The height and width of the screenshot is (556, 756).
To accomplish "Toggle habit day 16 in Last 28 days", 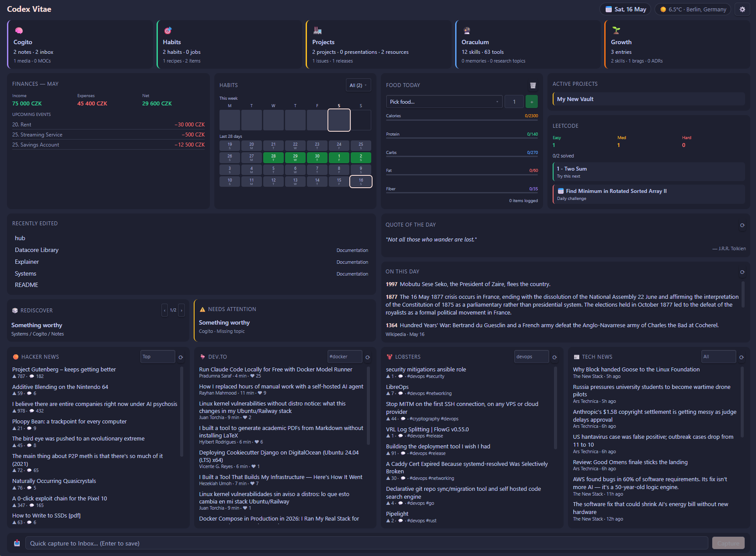I will point(361,182).
